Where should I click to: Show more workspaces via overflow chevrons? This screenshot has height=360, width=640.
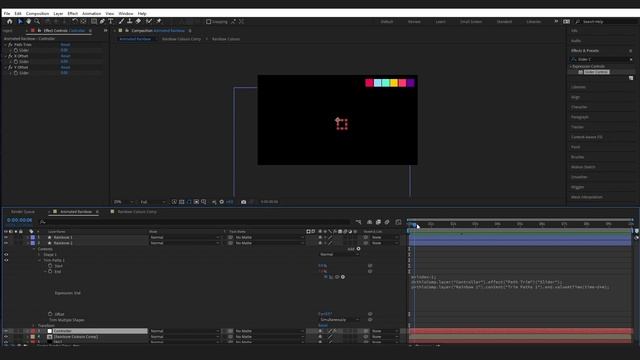(556, 21)
